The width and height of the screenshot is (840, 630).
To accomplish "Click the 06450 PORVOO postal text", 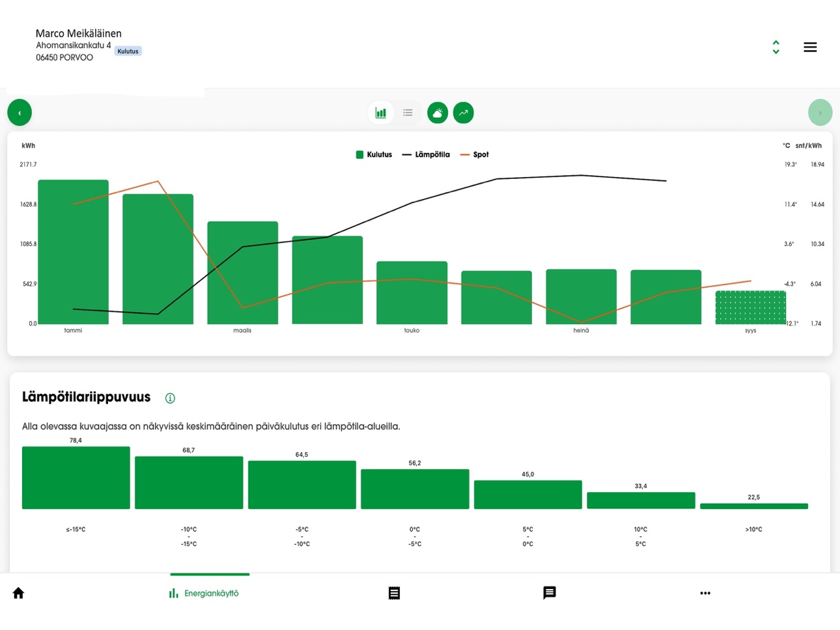I will 64,57.
